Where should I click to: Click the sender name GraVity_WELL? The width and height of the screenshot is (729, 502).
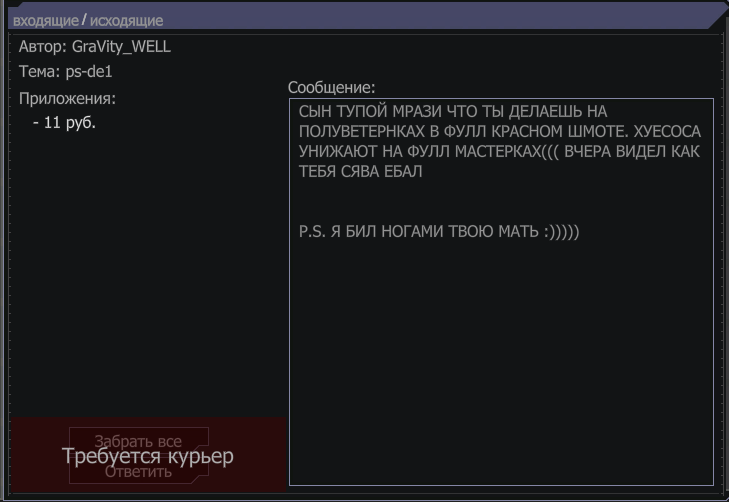[121, 46]
